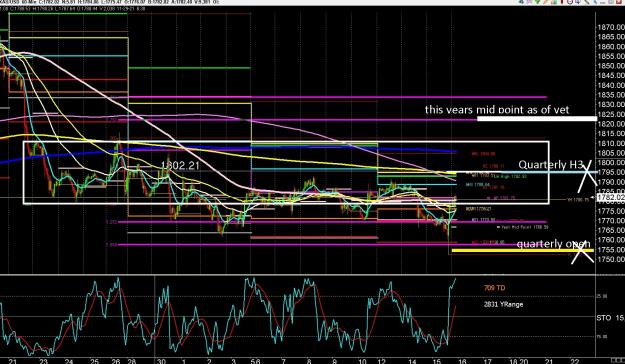625x364 pixels.
Task: Click the 1820.00 price axis label
Action: [611, 124]
